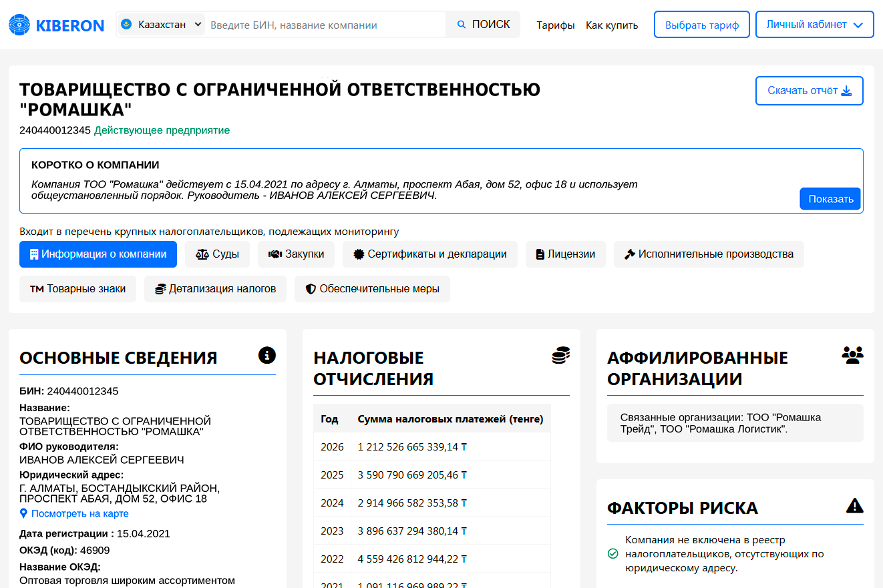Image resolution: width=883 pixels, height=588 pixels.
Task: Open the Суды tab
Action: (x=217, y=254)
